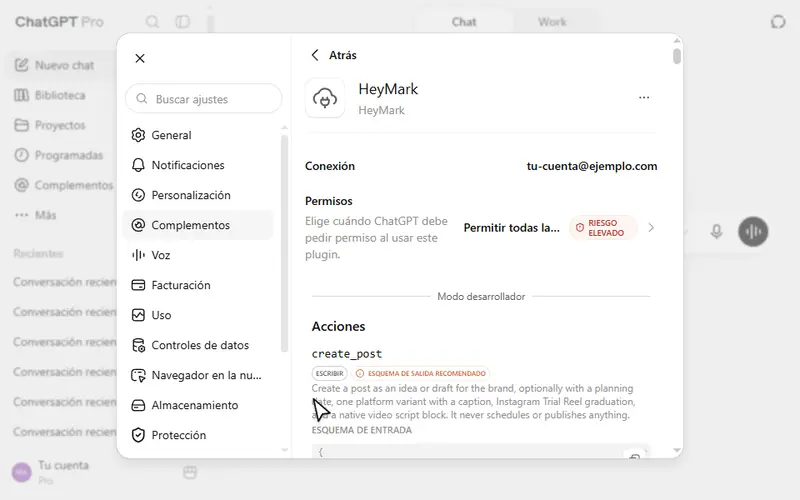Click the bell icon beside Notificaciones
Screen dimensions: 800x500
click(x=138, y=165)
